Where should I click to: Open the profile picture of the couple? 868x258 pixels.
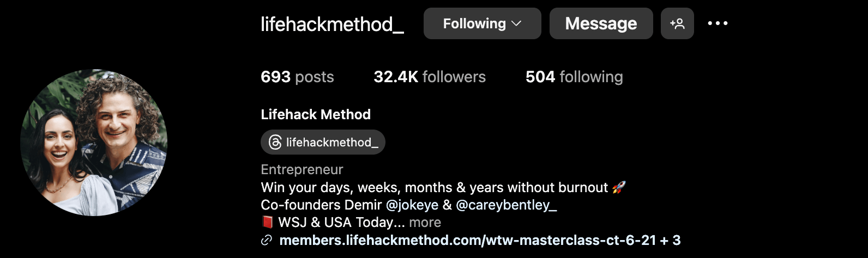coord(94,143)
